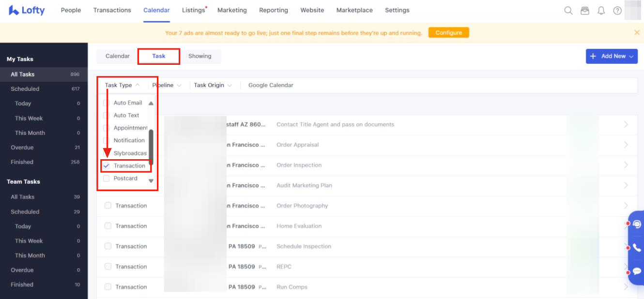Click the help question mark icon

617,11
